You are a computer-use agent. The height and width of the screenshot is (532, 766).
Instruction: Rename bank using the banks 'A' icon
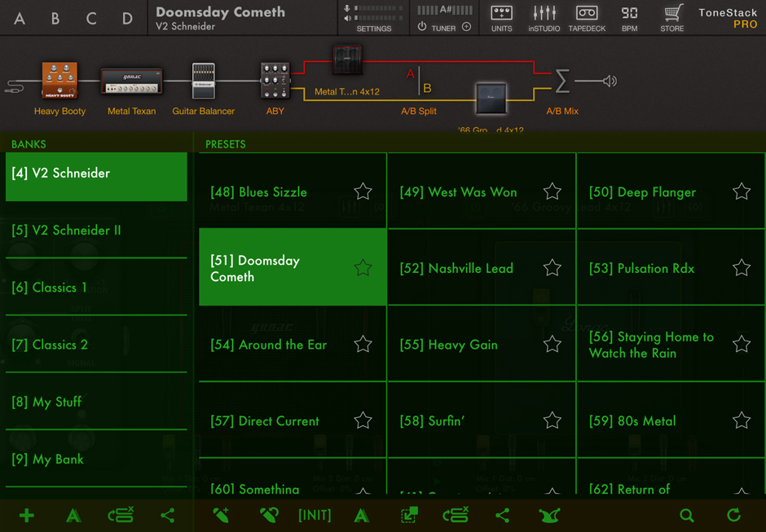point(74,516)
